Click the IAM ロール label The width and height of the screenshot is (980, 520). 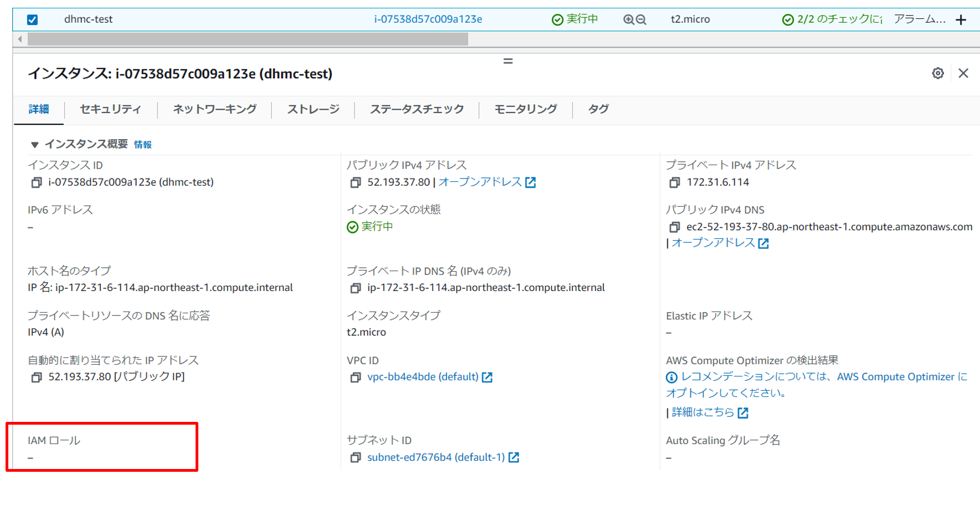pyautogui.click(x=54, y=441)
